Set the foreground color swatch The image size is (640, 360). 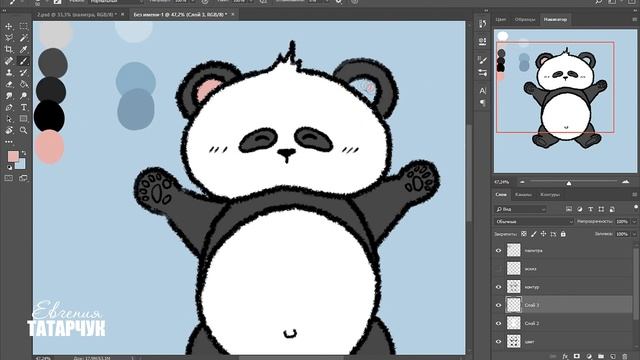point(13,156)
